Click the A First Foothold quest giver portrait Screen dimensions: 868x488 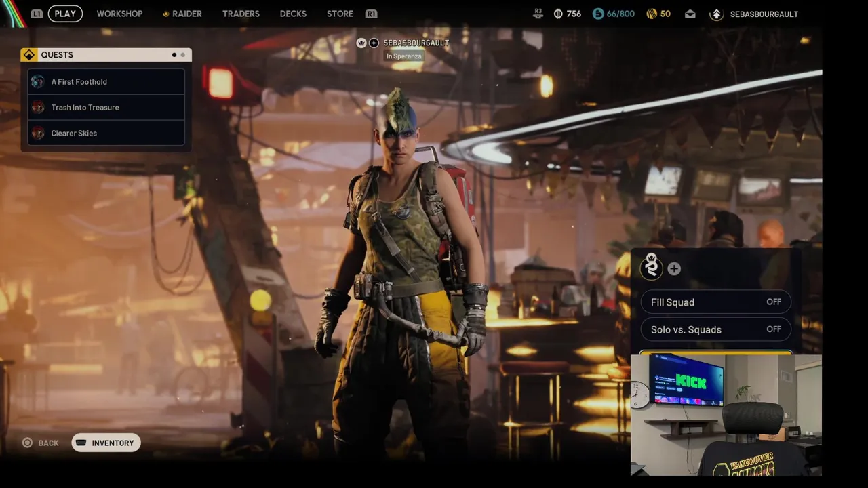click(38, 82)
